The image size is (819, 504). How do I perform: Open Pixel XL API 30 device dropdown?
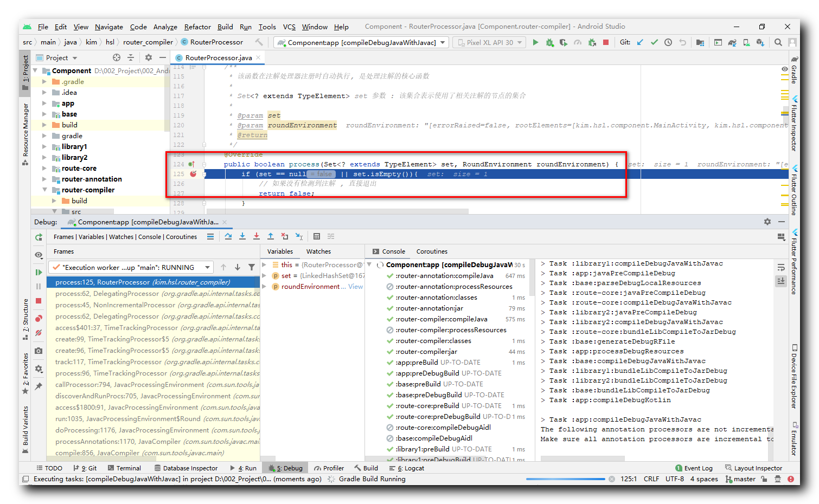click(489, 42)
